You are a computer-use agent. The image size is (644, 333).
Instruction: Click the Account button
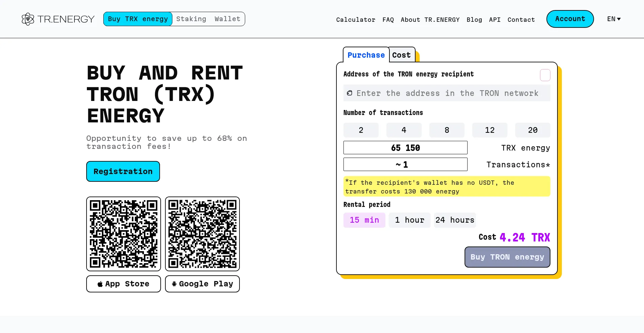pos(570,19)
